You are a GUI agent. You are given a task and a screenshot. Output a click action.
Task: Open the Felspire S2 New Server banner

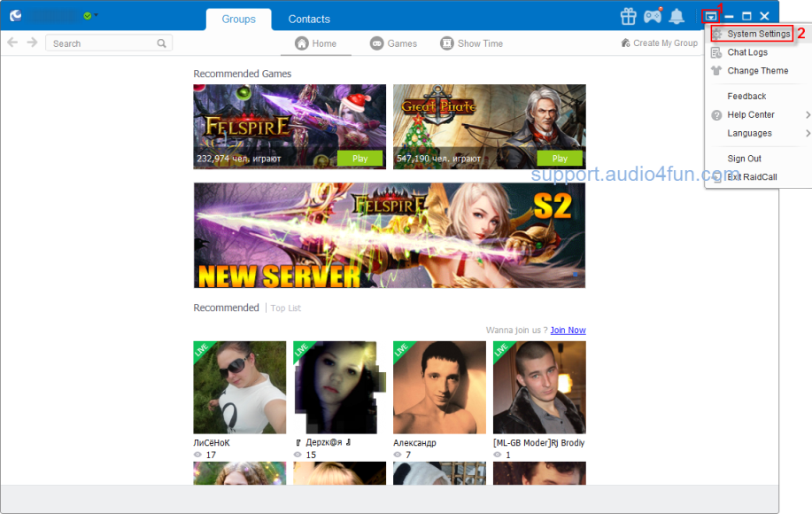(x=390, y=235)
